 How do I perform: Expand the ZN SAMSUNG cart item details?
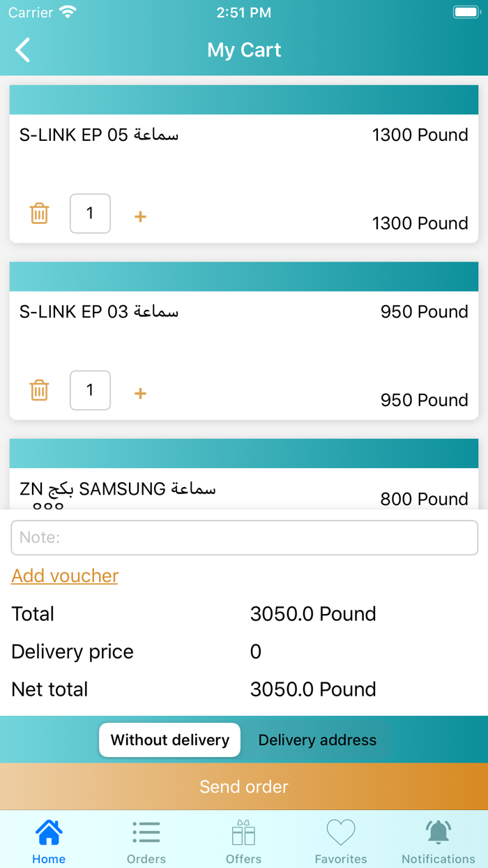coord(244,488)
